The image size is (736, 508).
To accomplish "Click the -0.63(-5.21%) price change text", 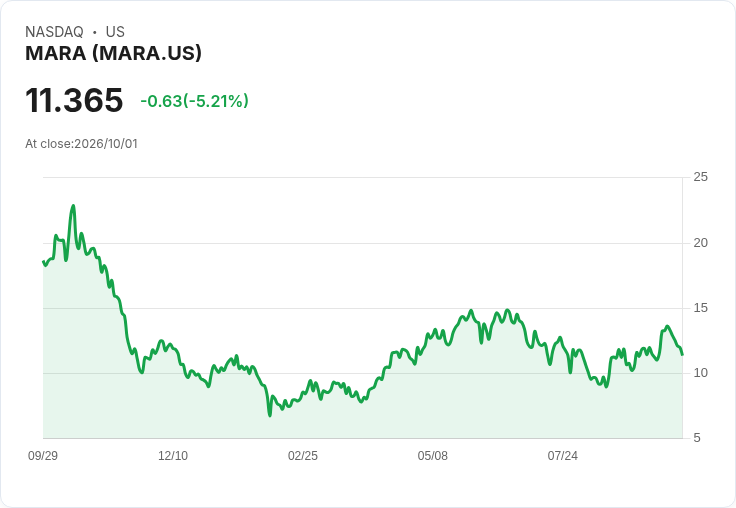I will click(194, 101).
